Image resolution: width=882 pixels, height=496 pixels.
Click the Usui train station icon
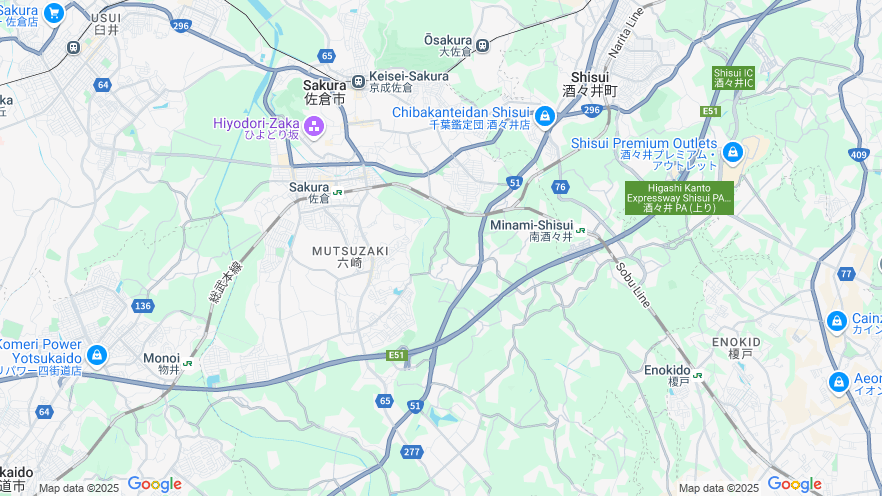click(73, 48)
